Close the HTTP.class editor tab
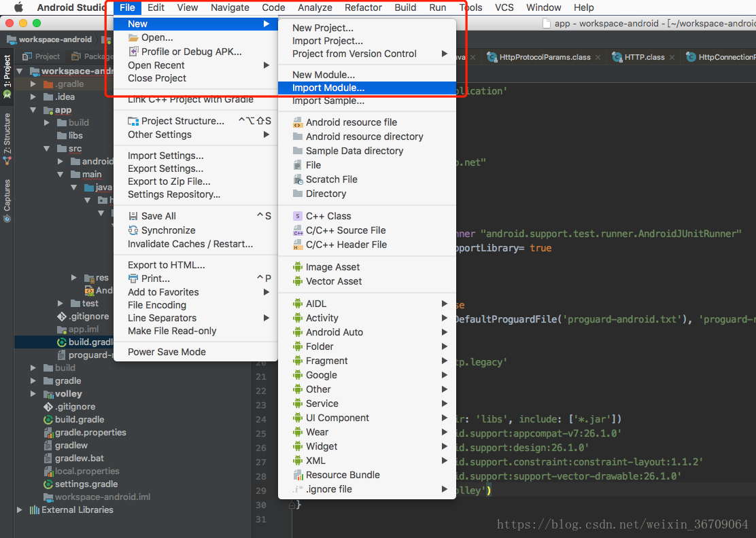 pos(672,57)
